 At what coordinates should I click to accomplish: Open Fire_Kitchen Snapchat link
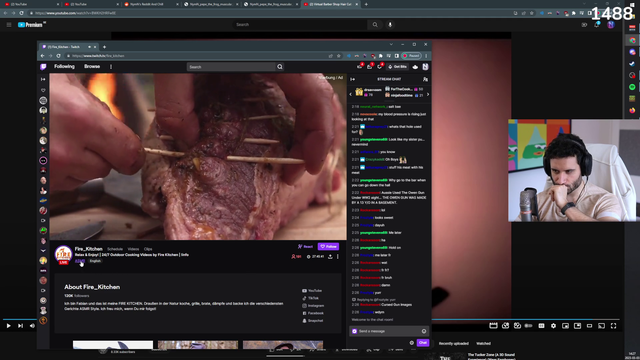313,321
